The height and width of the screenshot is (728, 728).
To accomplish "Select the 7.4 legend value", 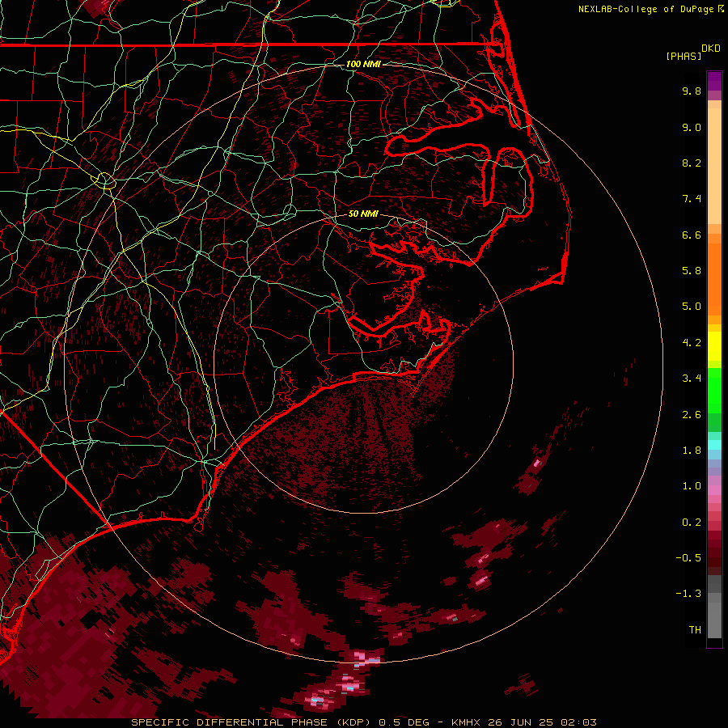I will (x=692, y=199).
